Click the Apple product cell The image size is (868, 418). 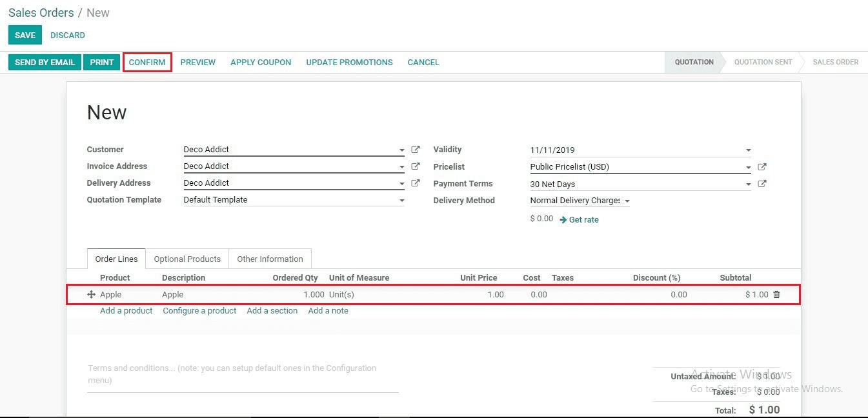point(111,295)
